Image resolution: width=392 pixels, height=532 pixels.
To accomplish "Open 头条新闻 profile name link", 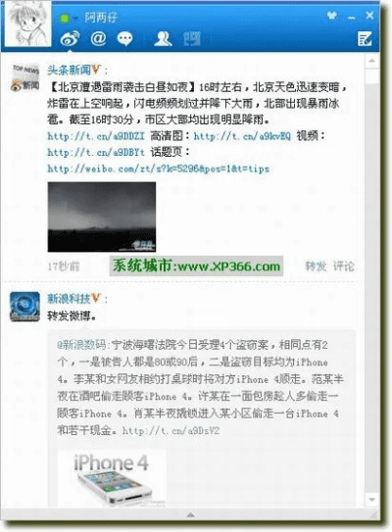I will coord(70,71).
